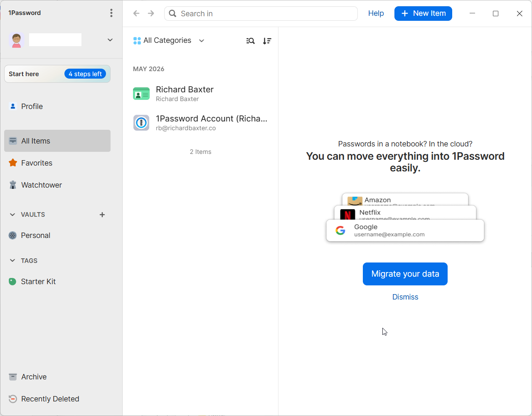Click the filter list search icon
The image size is (532, 416).
[x=250, y=41]
